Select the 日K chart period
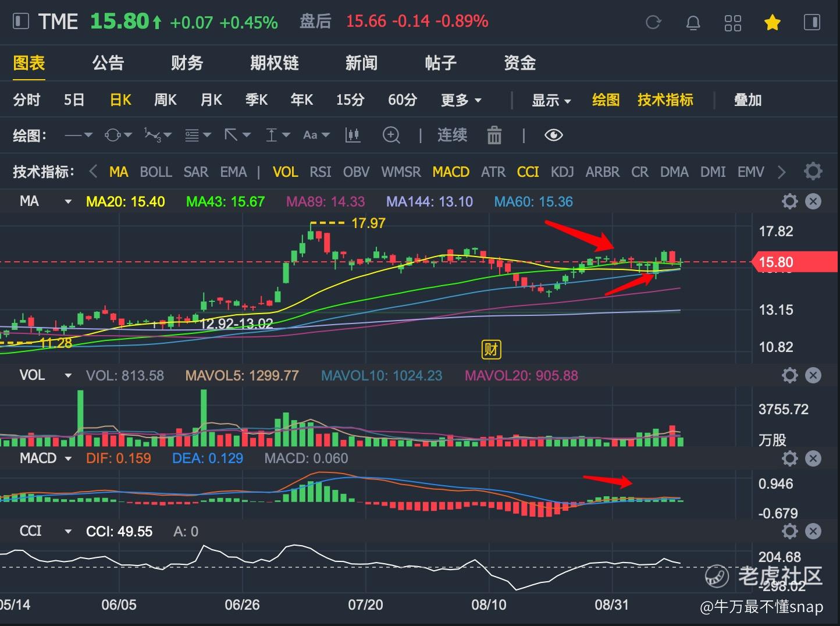The image size is (840, 626). 120,100
